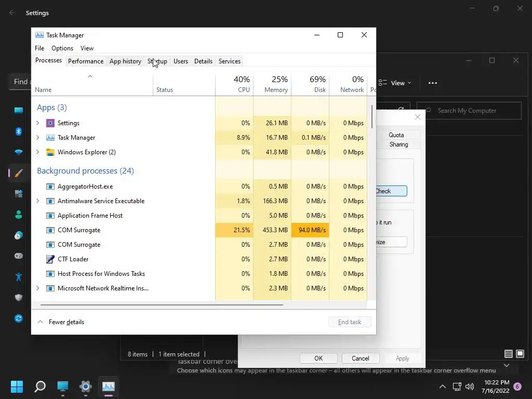Switch to the Startup tab
This screenshot has height=399, width=532.
click(157, 61)
